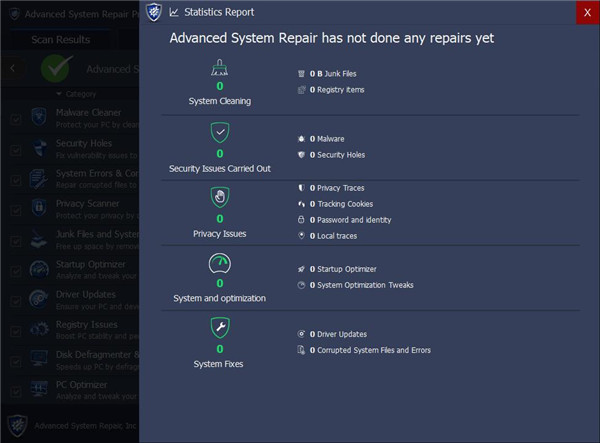Screen dimensions: 600x443
Task: Click the System and optimization gauge icon
Action: pos(220,263)
